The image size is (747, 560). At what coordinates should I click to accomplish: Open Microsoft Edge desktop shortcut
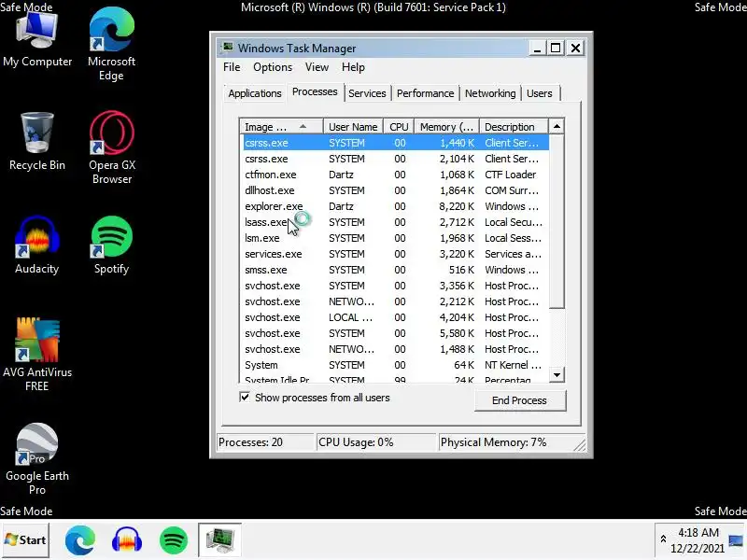(x=111, y=43)
